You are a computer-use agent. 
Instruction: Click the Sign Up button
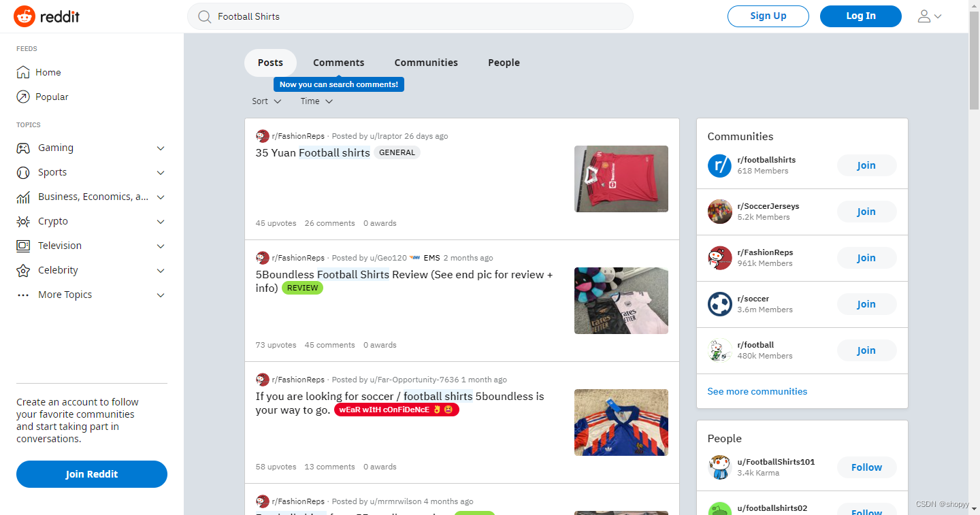pos(768,16)
